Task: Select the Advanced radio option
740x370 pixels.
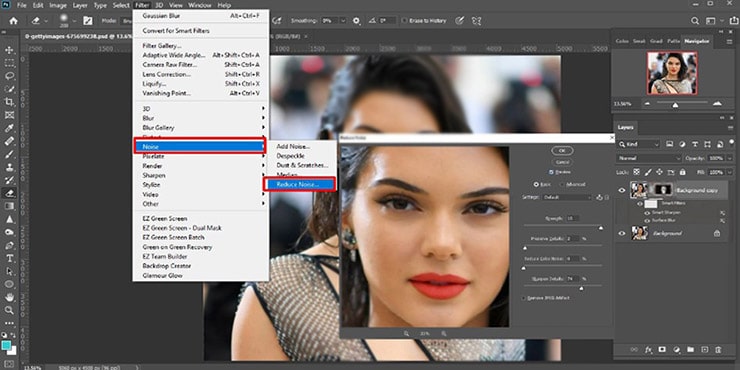Action: [562, 185]
